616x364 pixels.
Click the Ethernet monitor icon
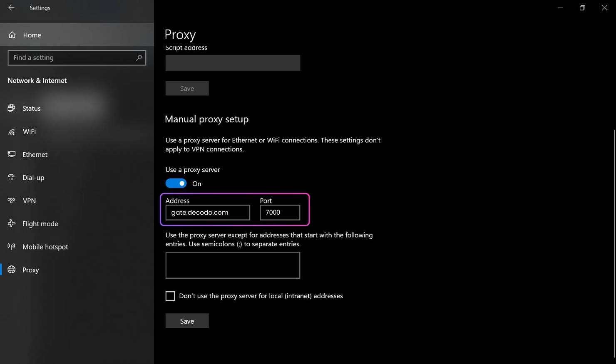(x=12, y=154)
